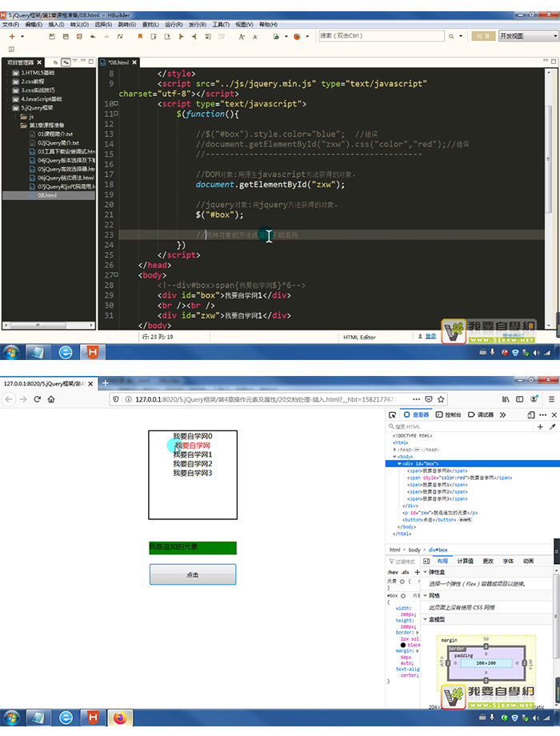
Task: Click the orange bookmark icon in HBuilder toolbar
Action: (140, 36)
